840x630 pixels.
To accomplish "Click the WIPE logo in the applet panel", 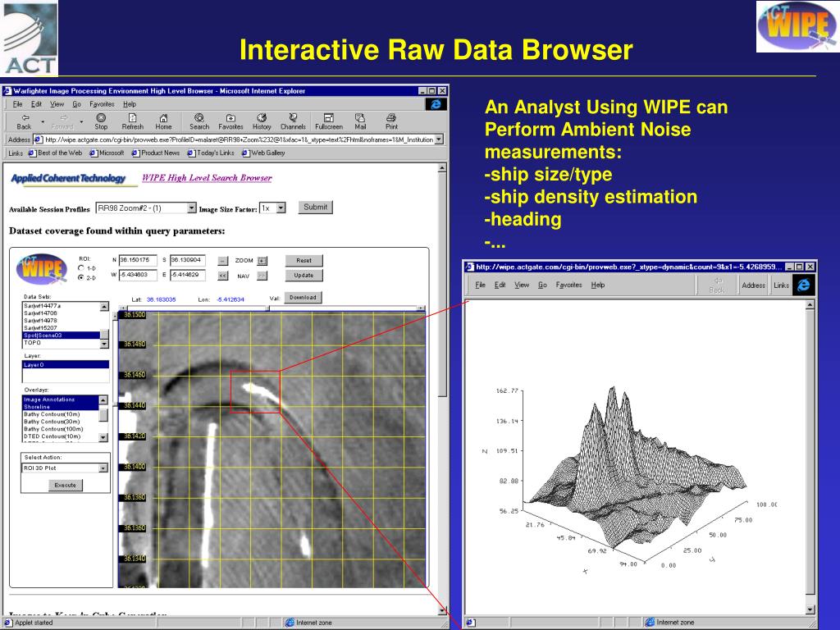I will [43, 268].
